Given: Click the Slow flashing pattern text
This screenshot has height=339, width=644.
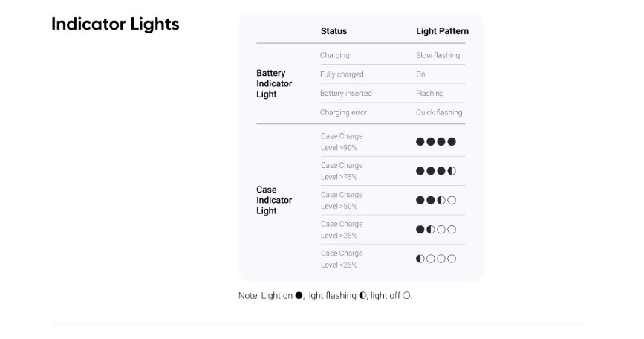Looking at the screenshot, I should tap(438, 56).
